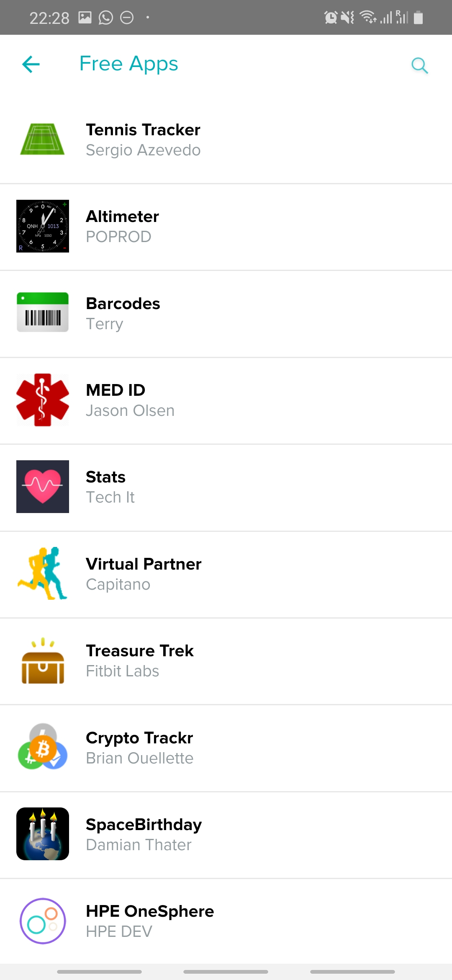Tap the Barcodes app icon
Screen dimensions: 452x980
coord(43,312)
